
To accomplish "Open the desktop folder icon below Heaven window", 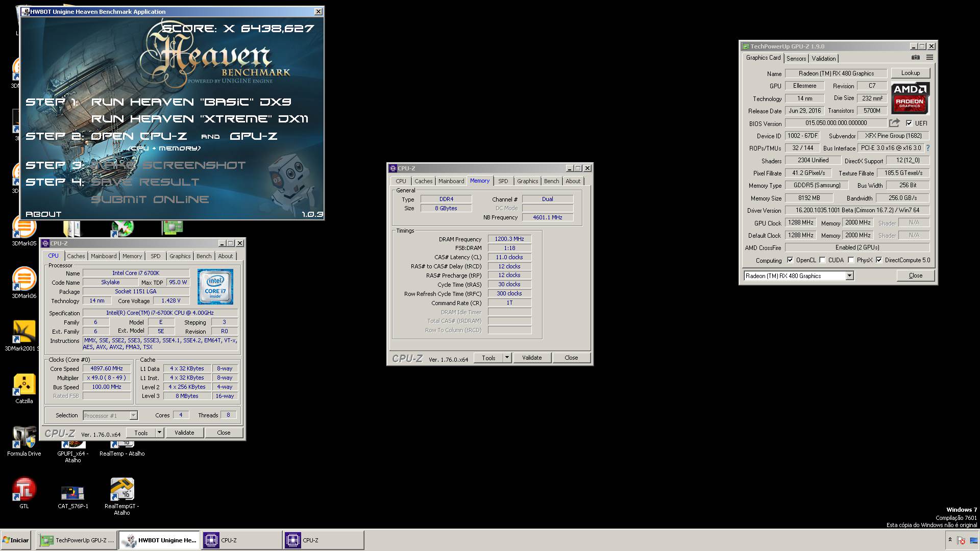I will [x=72, y=229].
